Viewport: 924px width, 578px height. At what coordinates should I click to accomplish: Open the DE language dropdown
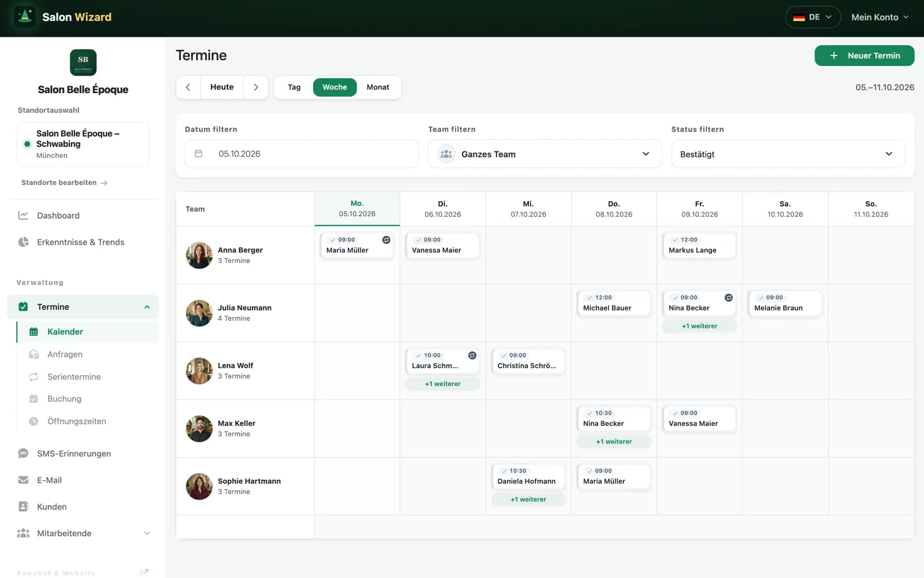813,17
